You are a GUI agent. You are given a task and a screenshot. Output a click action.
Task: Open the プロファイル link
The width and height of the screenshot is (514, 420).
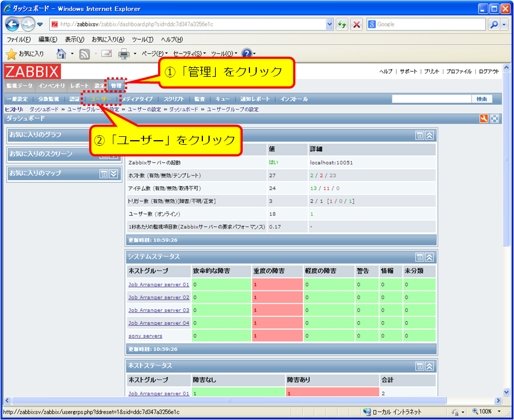[459, 71]
